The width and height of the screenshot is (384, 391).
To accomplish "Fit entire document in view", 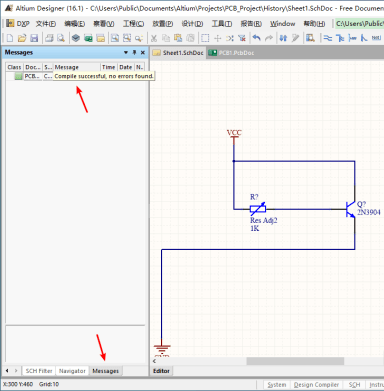I will pyautogui.click(x=115, y=38).
